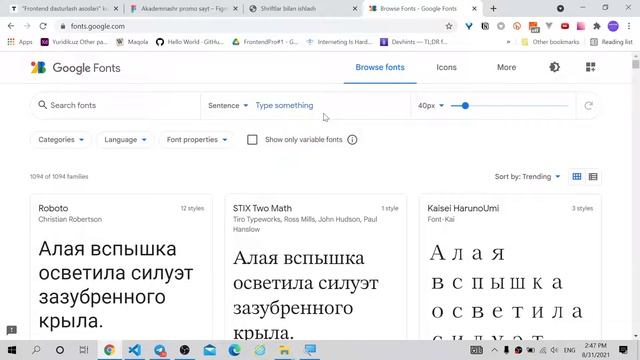Open the selected families grid icon
The height and width of the screenshot is (360, 640).
coord(590,67)
